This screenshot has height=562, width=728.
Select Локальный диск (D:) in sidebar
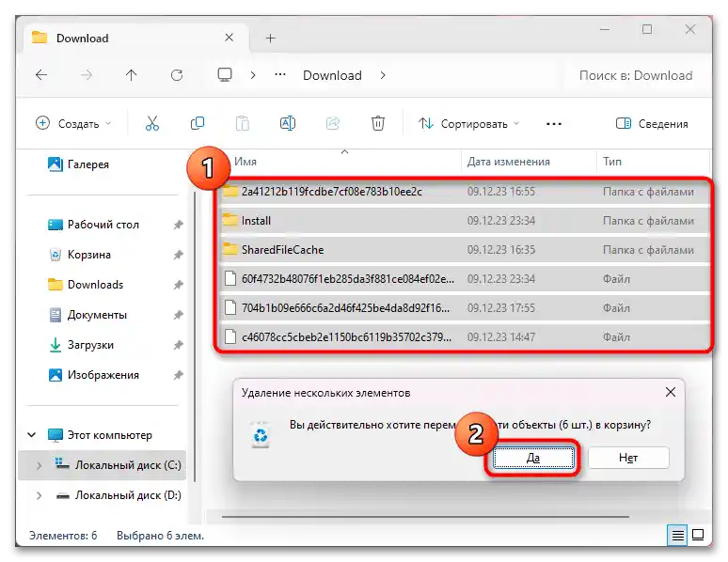pyautogui.click(x=119, y=495)
